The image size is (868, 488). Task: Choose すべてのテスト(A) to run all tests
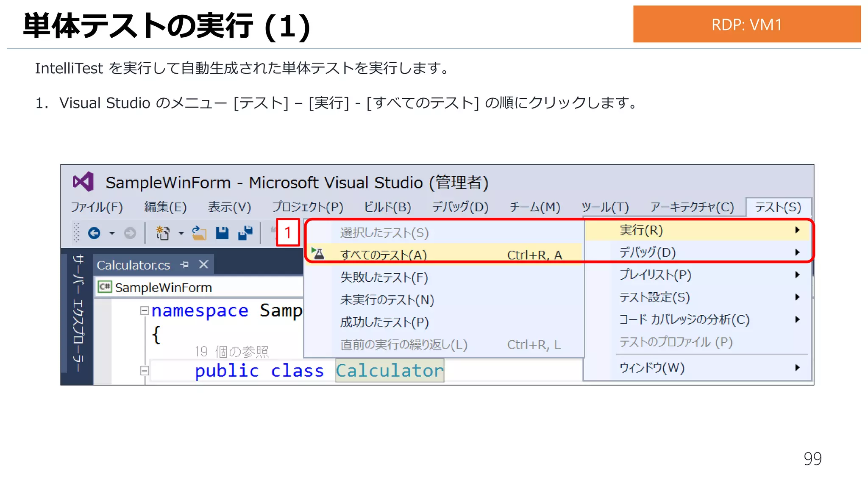point(444,255)
